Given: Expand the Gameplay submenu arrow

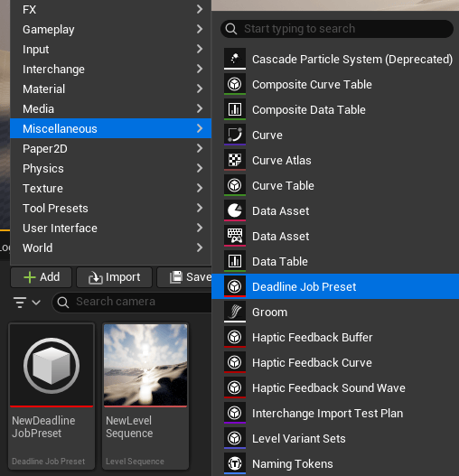Looking at the screenshot, I should click(x=200, y=29).
